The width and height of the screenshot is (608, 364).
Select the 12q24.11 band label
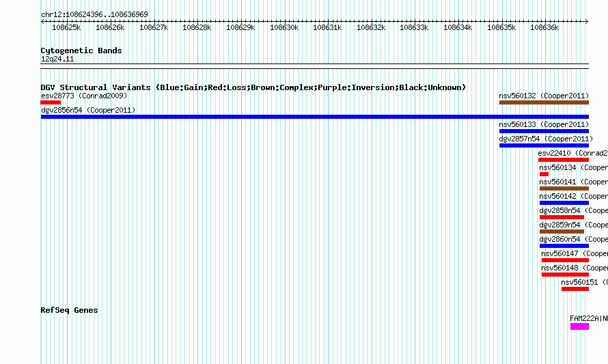57,59
